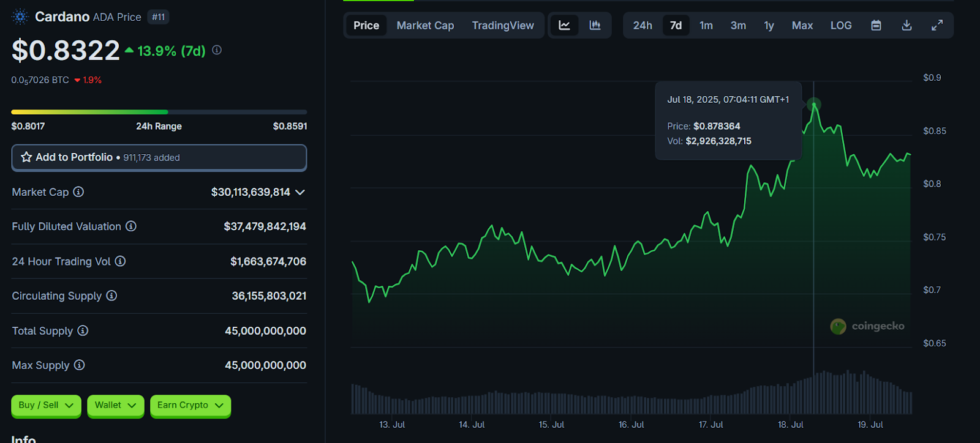Switch to the Market Cap tab

pyautogui.click(x=425, y=25)
